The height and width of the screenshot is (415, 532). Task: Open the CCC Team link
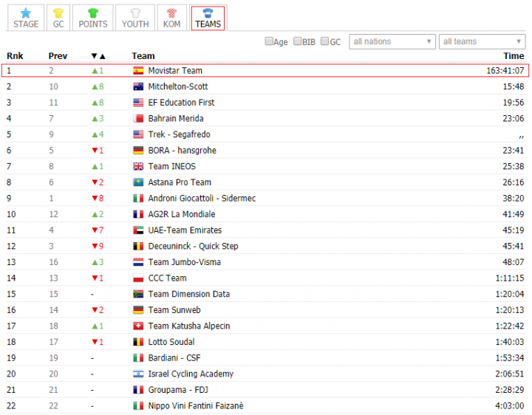click(x=167, y=278)
